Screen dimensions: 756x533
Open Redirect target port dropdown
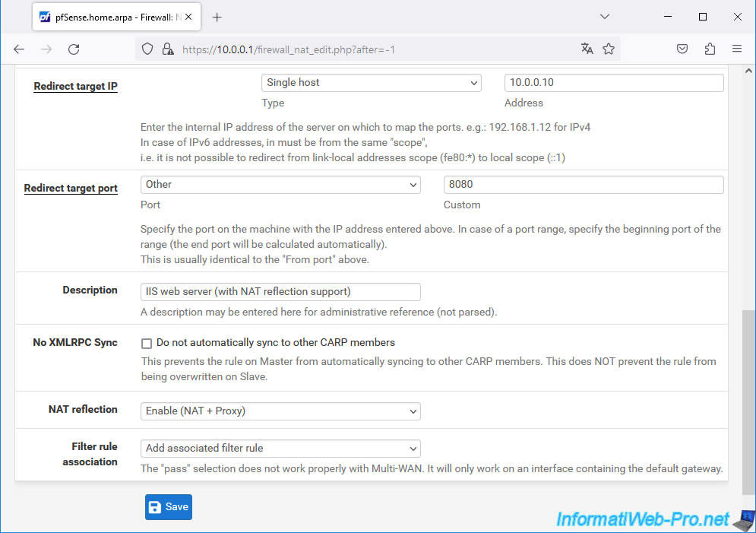coord(280,184)
